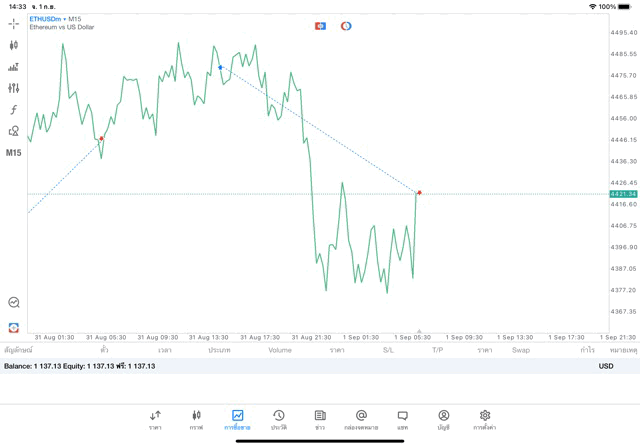The image size is (640, 447).
Task: Open the volume bars chart icon
Action: pos(14,67)
